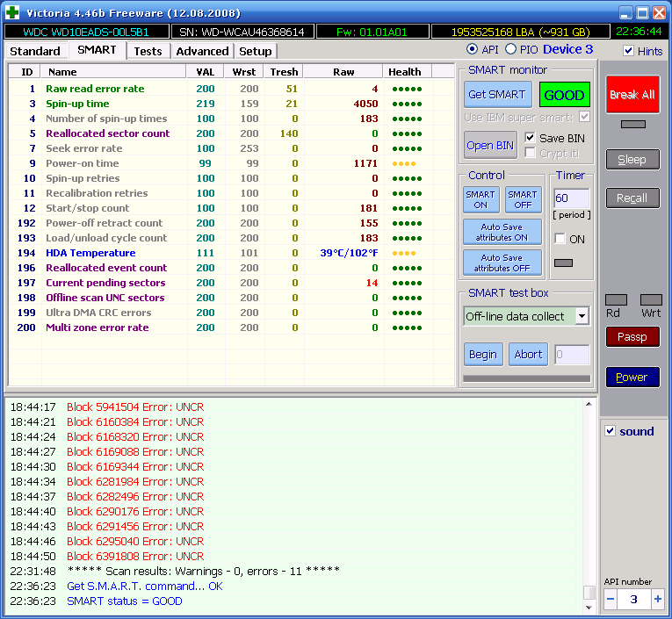Enable the timer ON checkbox
Screen dimensions: 672x619
(x=560, y=239)
